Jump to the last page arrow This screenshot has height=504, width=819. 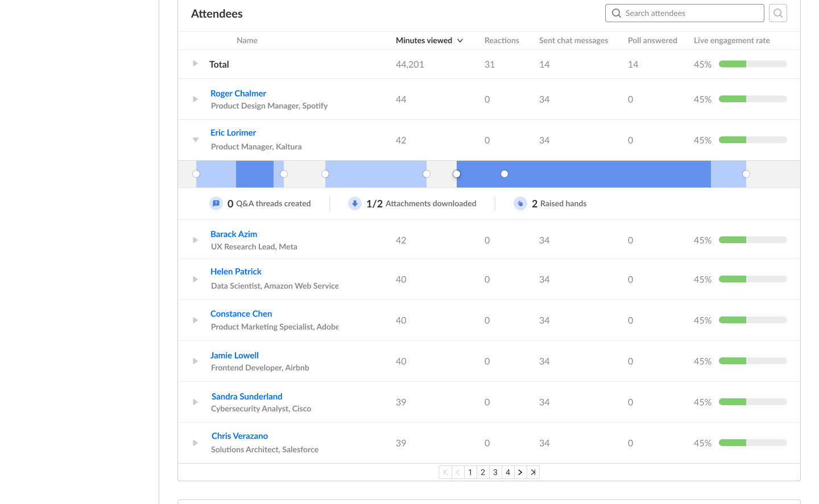[533, 472]
